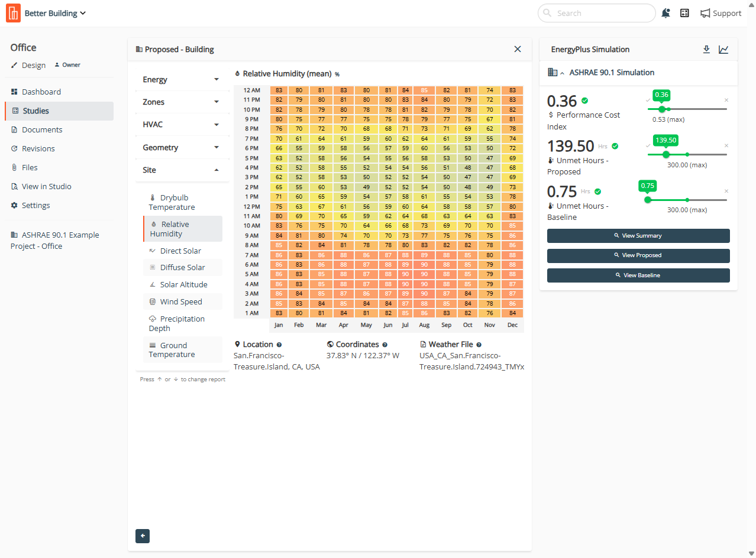This screenshot has height=558, width=756.
Task: Click the Better Building logo icon
Action: [13, 13]
